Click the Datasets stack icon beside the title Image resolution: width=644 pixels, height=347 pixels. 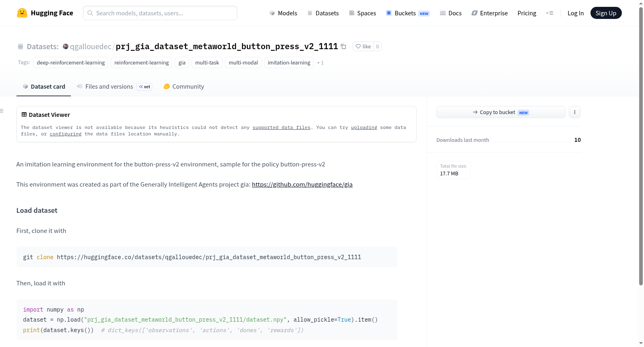(x=21, y=46)
